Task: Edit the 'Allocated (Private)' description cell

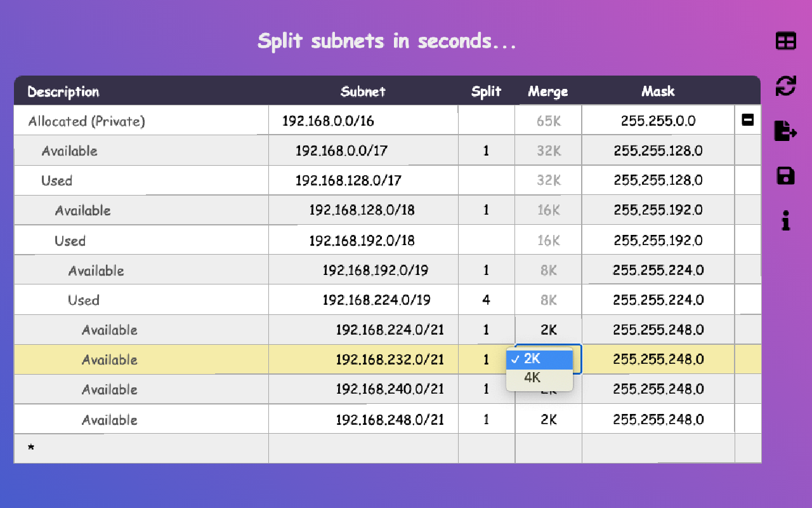Action: pyautogui.click(x=141, y=121)
